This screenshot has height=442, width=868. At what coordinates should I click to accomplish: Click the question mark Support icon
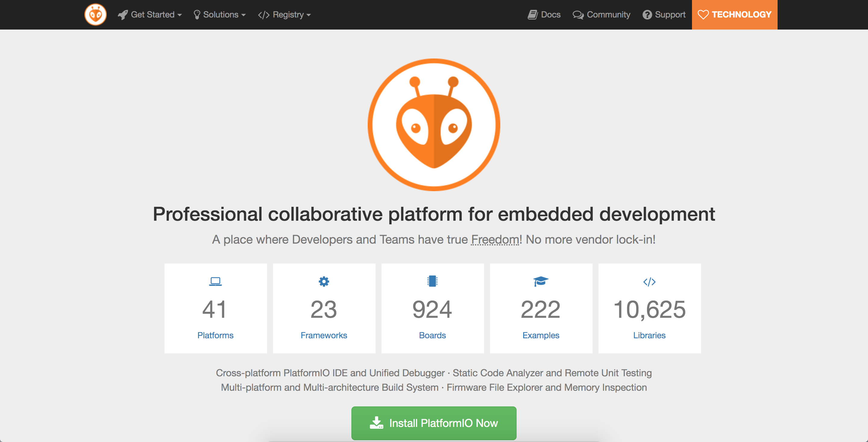pyautogui.click(x=647, y=15)
